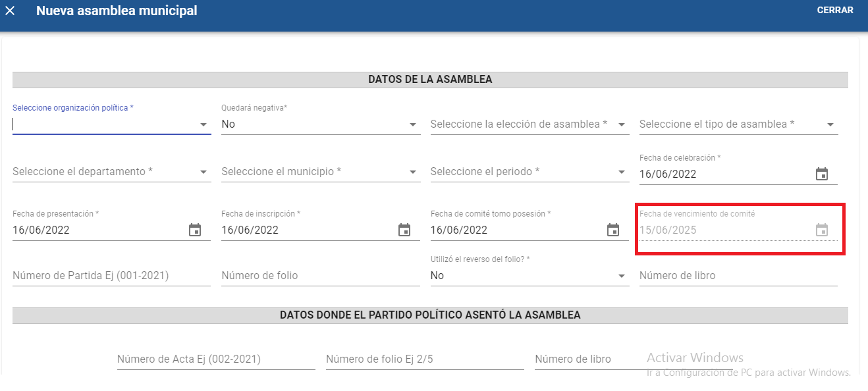Focus the Número de folio Ej 2/5 field
The height and width of the screenshot is (391, 868).
tap(425, 359)
